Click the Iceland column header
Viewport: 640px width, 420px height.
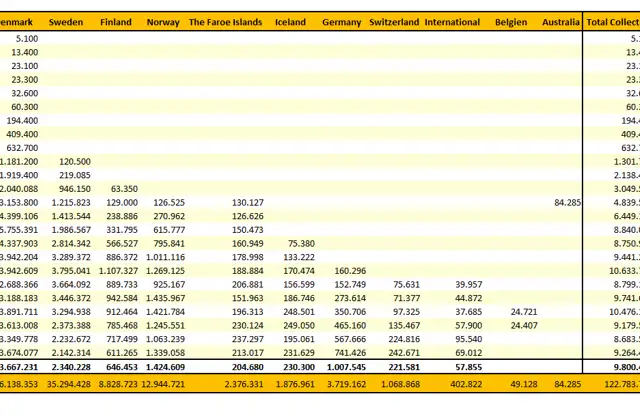click(290, 22)
